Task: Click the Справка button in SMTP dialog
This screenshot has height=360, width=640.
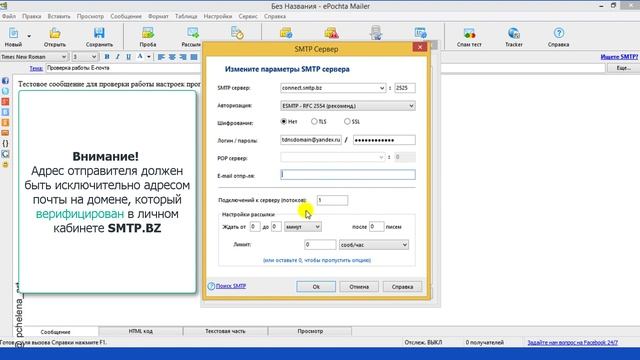Action: [402, 287]
